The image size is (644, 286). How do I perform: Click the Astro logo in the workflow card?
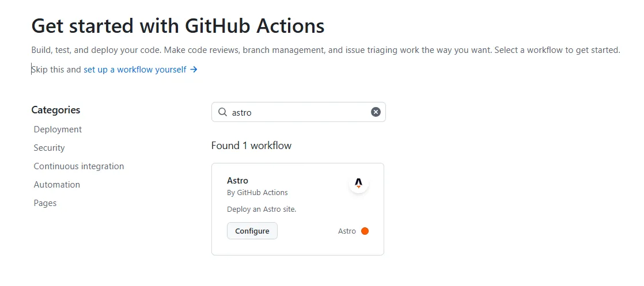tap(358, 184)
